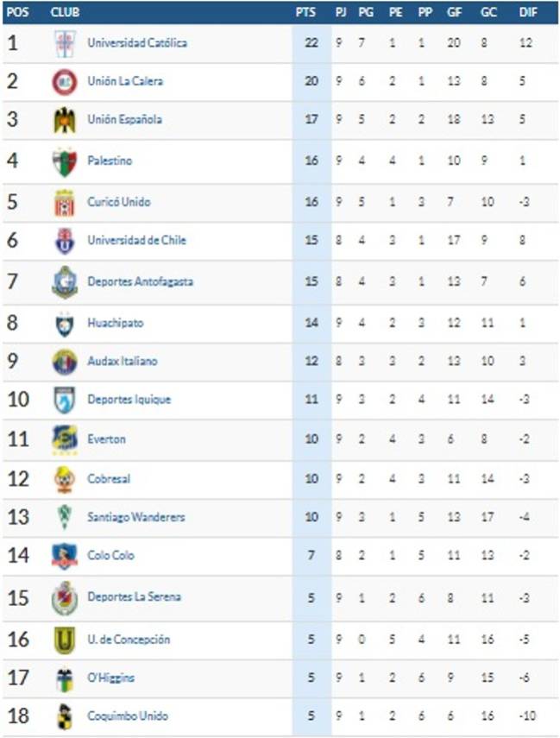Image resolution: width=560 pixels, height=738 pixels.
Task: Select the U. de Concepción yellow crest
Action: point(65,640)
